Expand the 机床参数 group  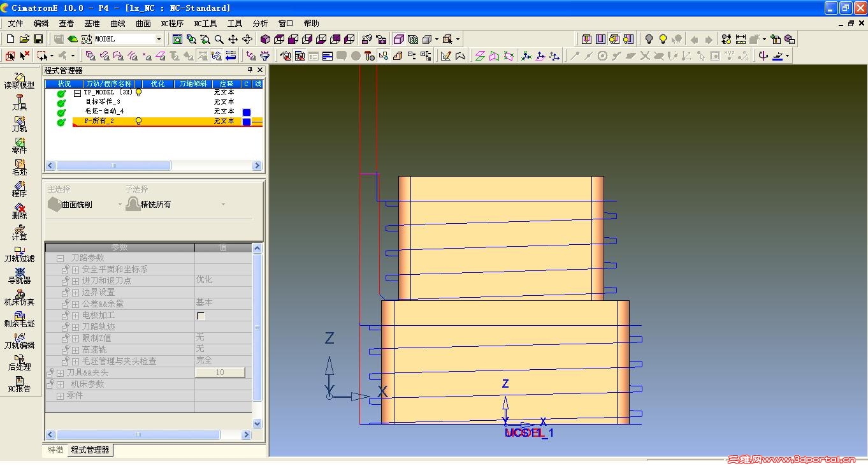click(x=61, y=384)
